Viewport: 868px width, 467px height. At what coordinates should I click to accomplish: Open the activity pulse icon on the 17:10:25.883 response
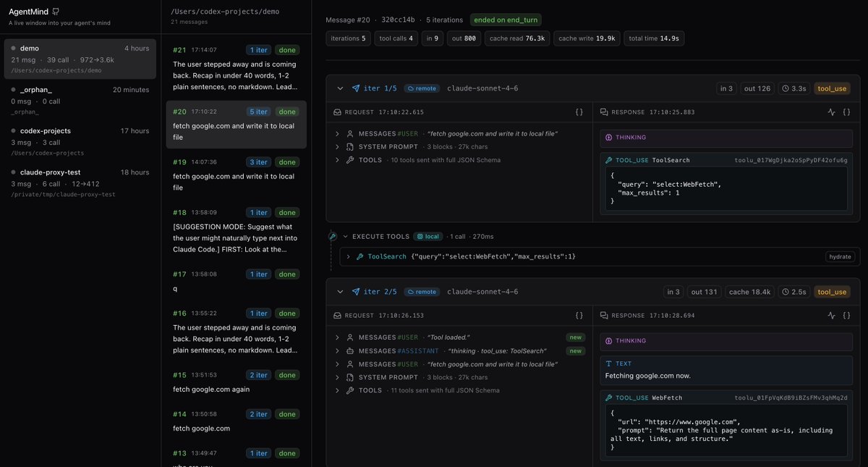[x=832, y=112]
